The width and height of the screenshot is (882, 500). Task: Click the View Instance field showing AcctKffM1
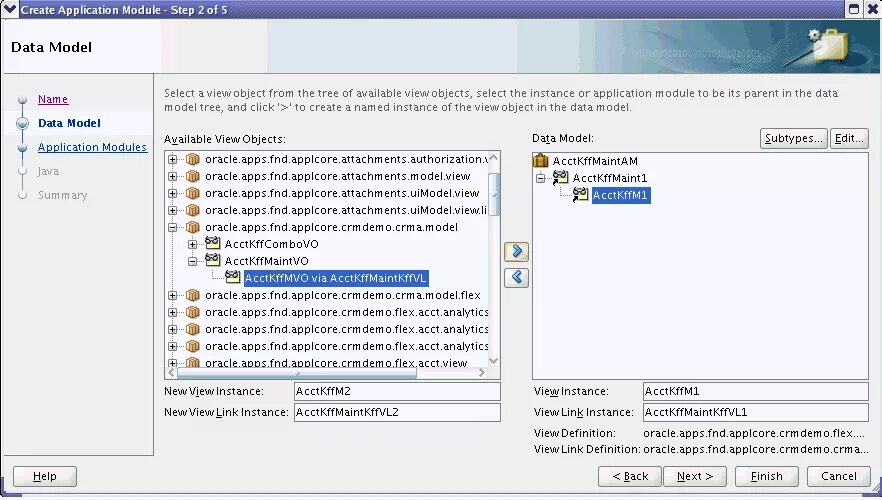click(x=755, y=391)
